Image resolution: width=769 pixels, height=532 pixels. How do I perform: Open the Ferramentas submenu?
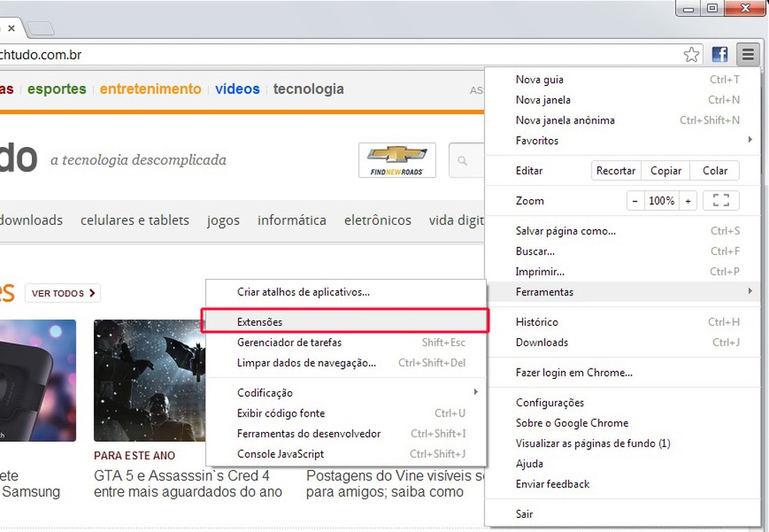point(546,291)
